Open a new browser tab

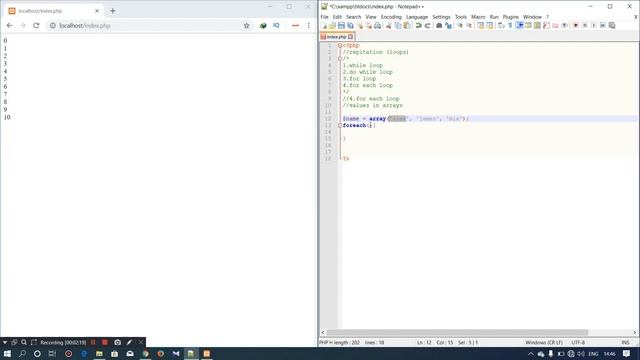(113, 11)
